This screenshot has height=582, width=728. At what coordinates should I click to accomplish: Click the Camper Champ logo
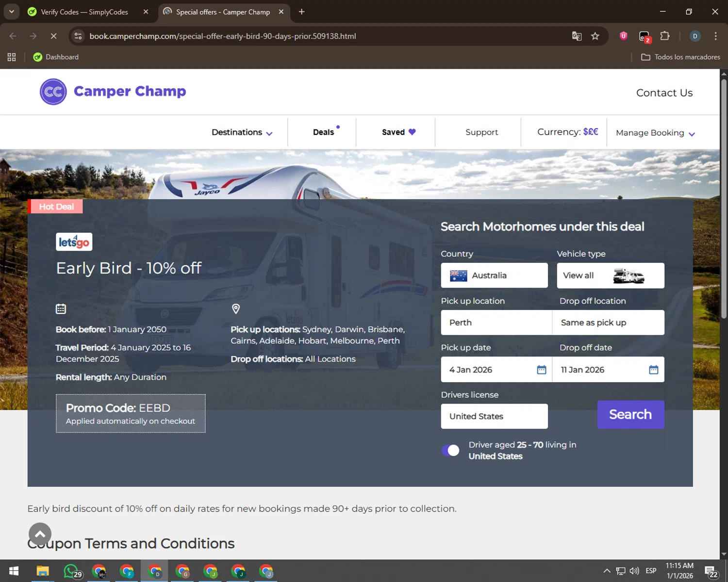(x=113, y=92)
